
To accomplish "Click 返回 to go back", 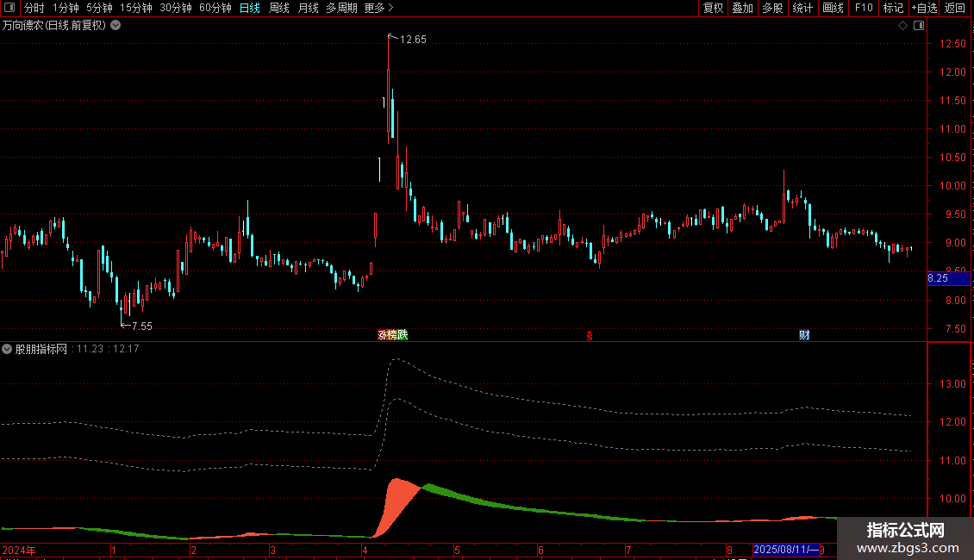I will coord(955,8).
